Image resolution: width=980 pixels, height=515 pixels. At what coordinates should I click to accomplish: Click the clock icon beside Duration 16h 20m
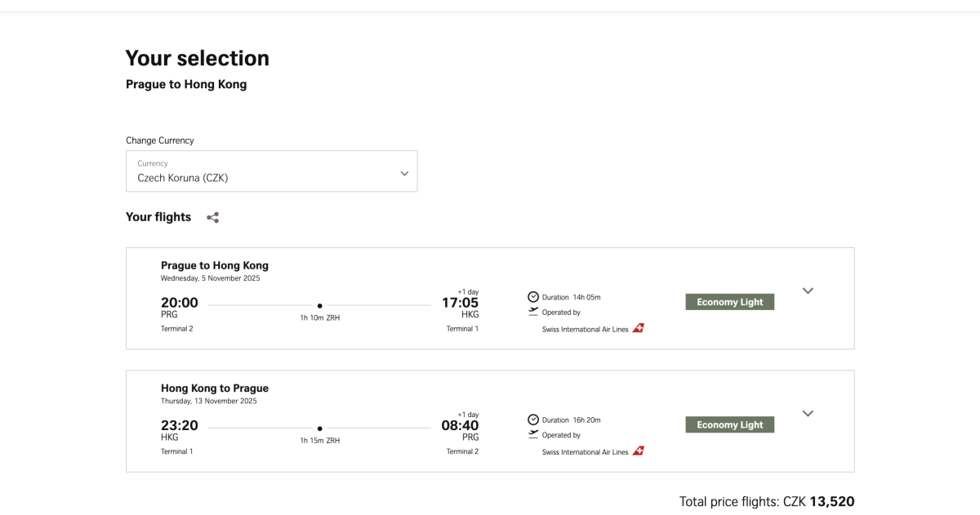point(533,420)
